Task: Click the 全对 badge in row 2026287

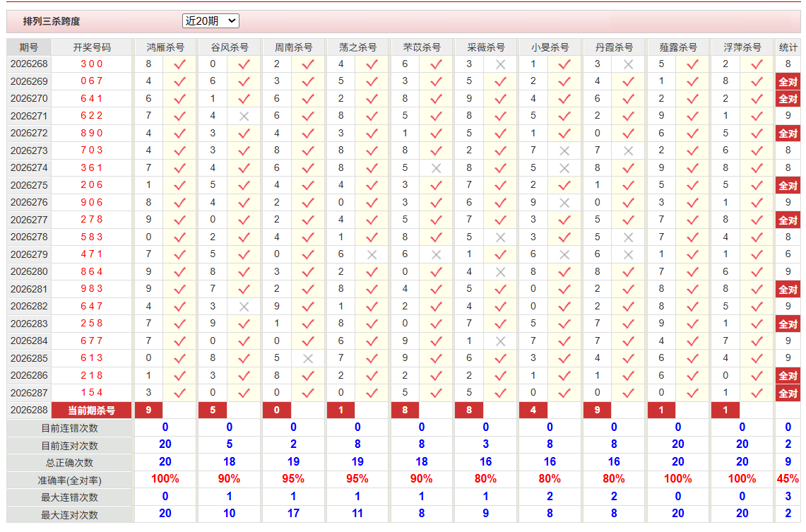Action: 788,394
